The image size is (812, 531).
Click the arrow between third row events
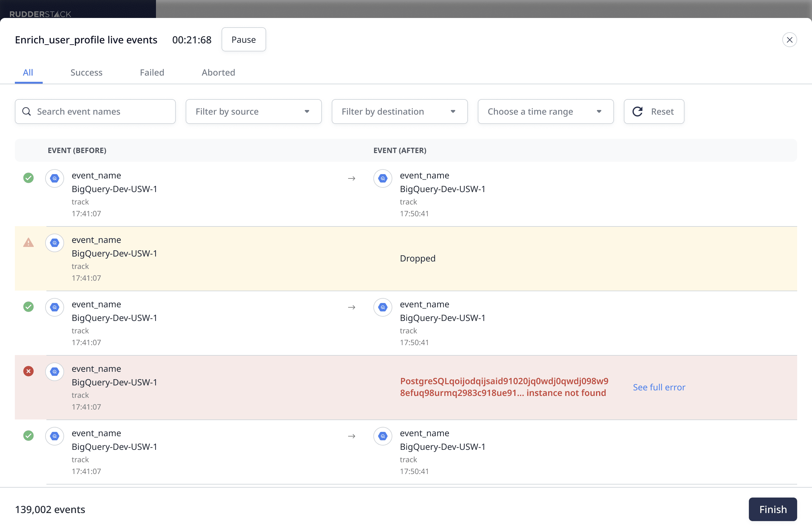click(352, 307)
